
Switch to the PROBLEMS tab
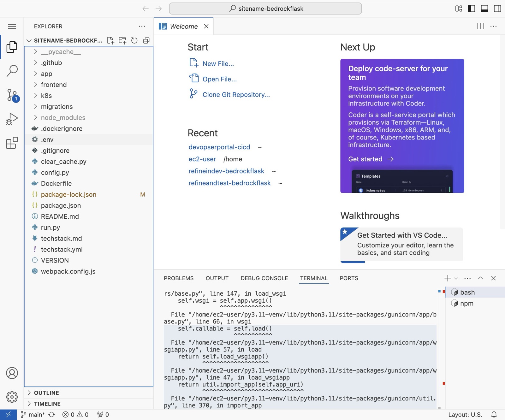pos(179,278)
